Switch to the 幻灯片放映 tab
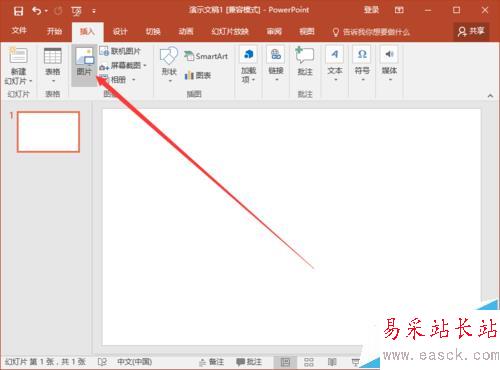Image resolution: width=500 pixels, height=370 pixels. (x=230, y=31)
